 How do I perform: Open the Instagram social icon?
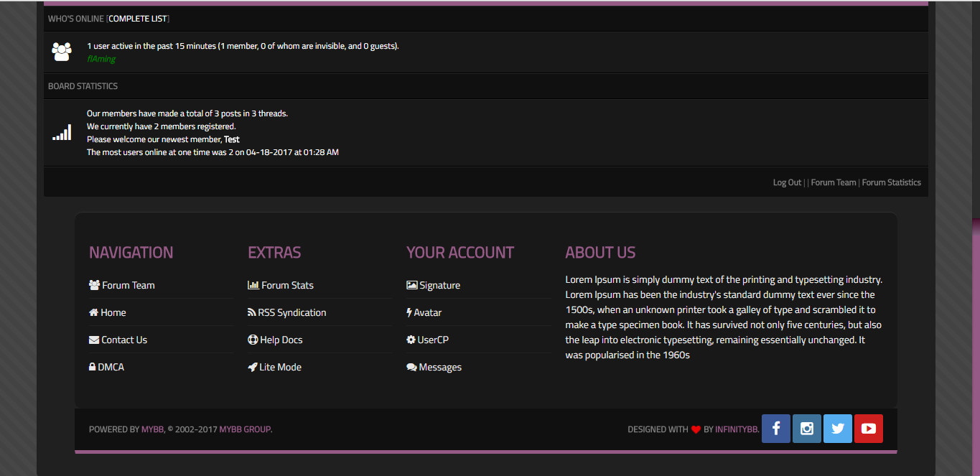point(807,429)
